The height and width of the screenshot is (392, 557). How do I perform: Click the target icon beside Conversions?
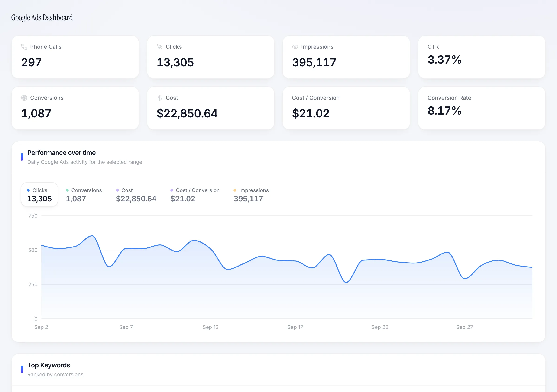24,98
